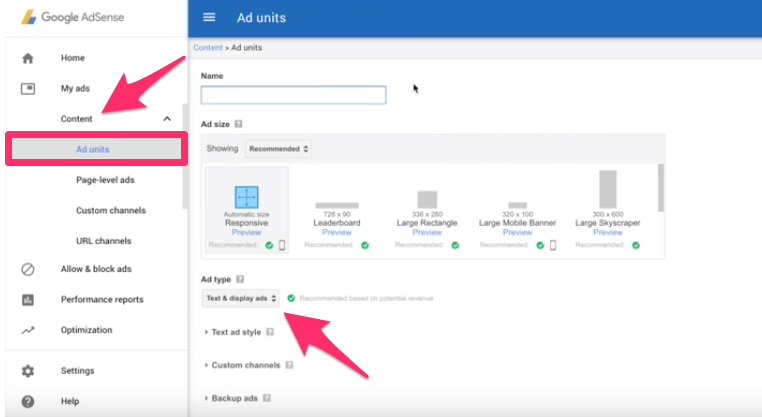Image resolution: width=762 pixels, height=417 pixels.
Task: Select the Large Skyscraper 300 x 600 thumbnail
Action: tap(608, 190)
